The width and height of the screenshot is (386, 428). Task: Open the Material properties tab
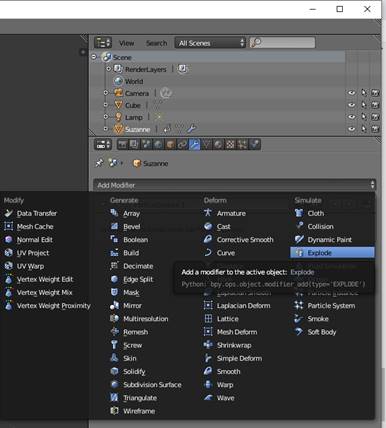(218, 144)
